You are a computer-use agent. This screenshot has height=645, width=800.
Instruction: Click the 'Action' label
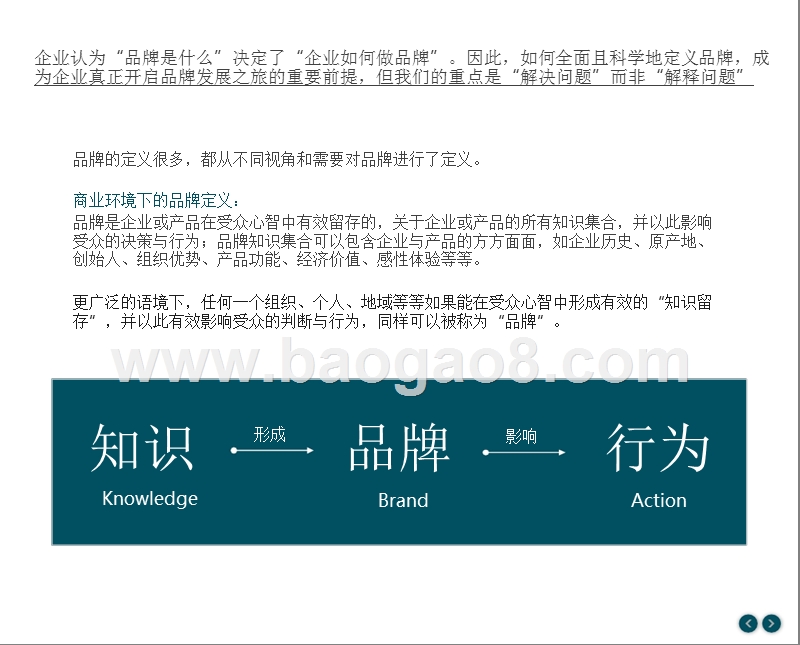click(659, 500)
